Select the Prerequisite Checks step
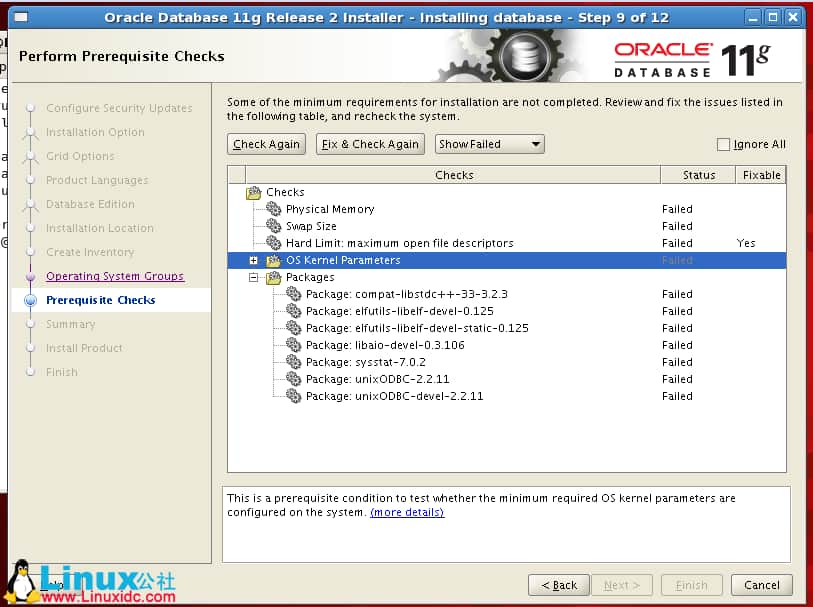Image resolution: width=813 pixels, height=607 pixels. pyautogui.click(x=100, y=300)
